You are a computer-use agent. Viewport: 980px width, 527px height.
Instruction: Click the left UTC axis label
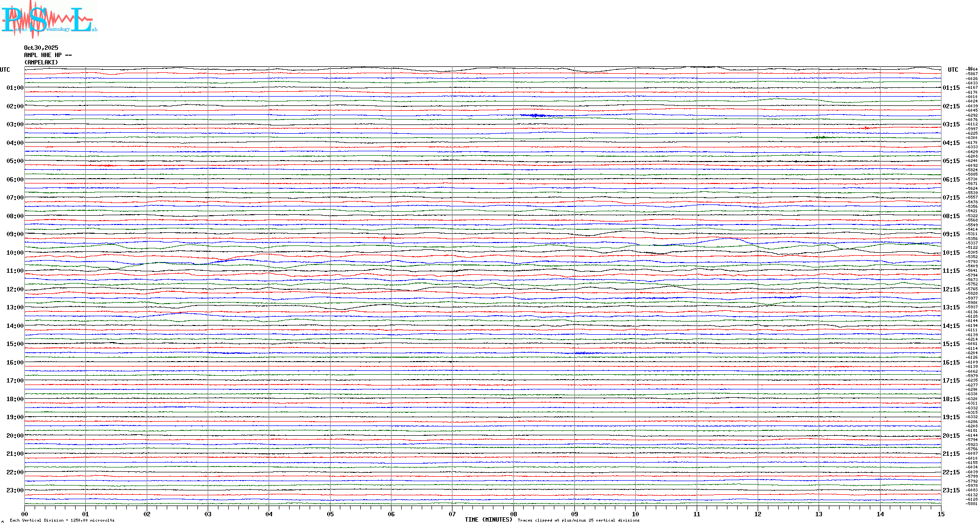pos(5,70)
